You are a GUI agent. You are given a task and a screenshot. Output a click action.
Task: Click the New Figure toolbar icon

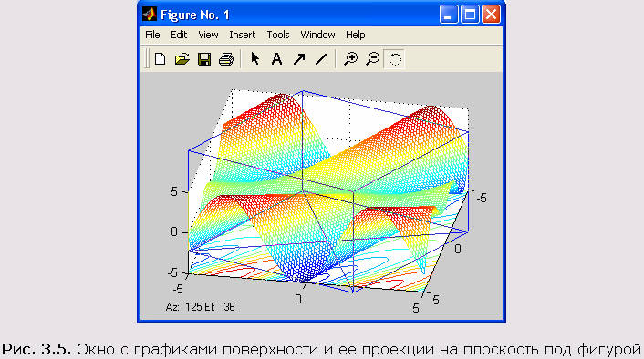(x=160, y=59)
